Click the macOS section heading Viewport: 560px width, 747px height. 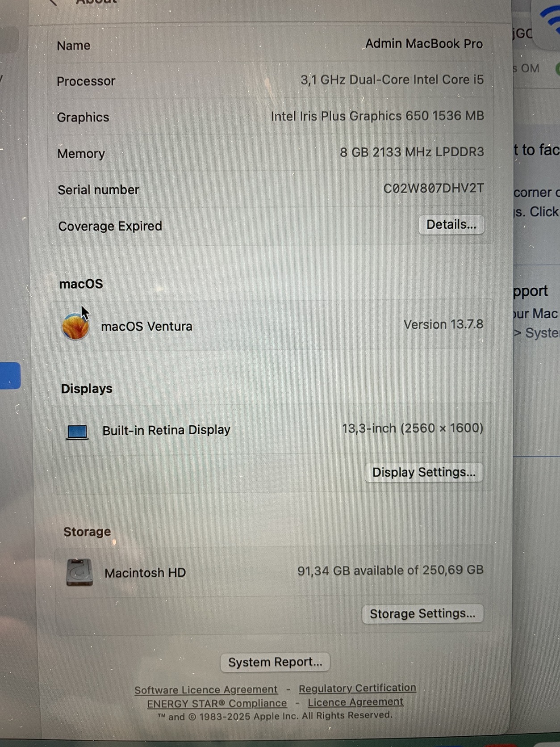(81, 284)
